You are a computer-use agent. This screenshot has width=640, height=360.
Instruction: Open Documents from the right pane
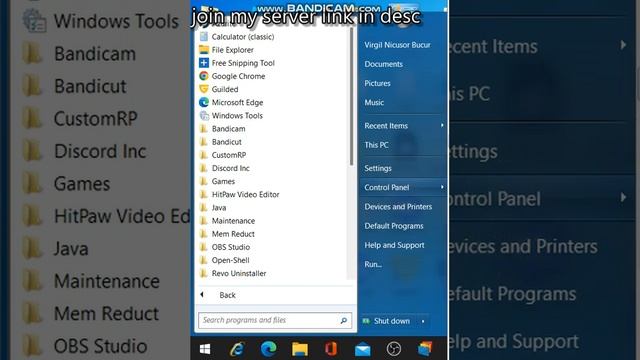click(384, 64)
